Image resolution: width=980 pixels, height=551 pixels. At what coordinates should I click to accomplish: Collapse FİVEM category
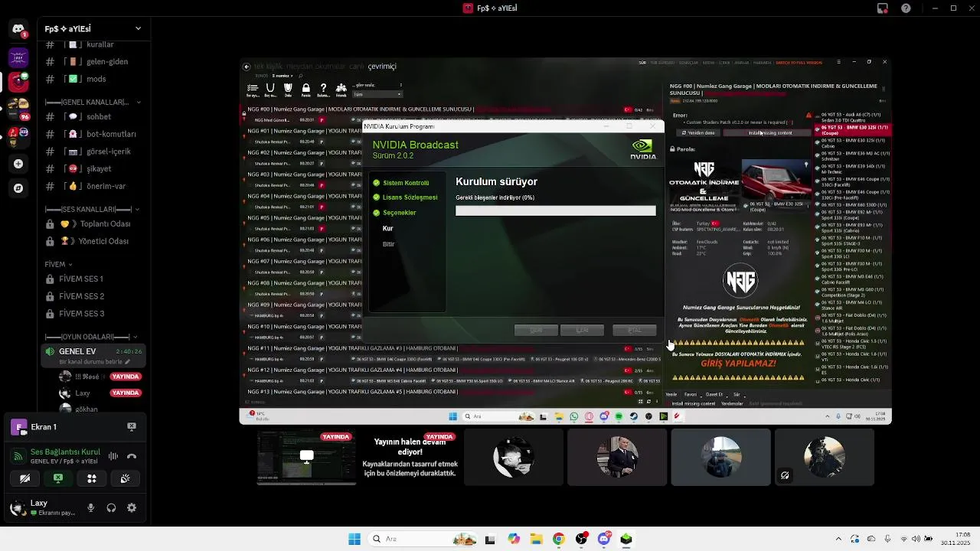click(x=60, y=264)
